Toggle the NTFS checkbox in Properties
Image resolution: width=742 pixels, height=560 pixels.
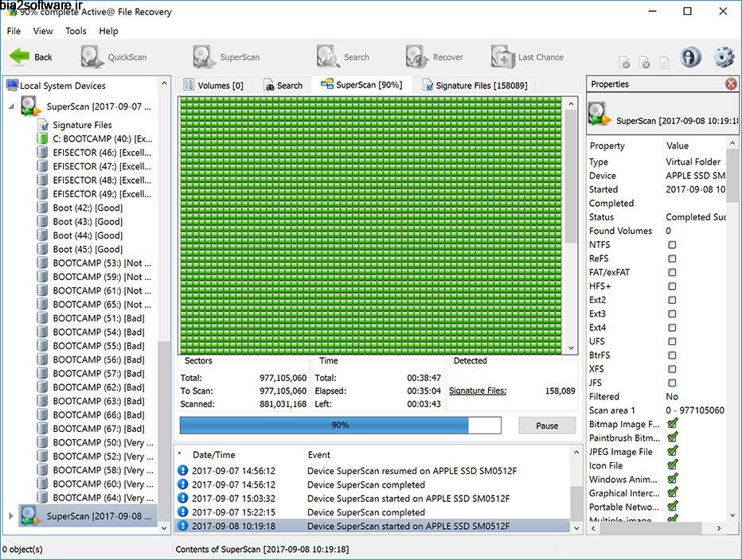click(672, 244)
